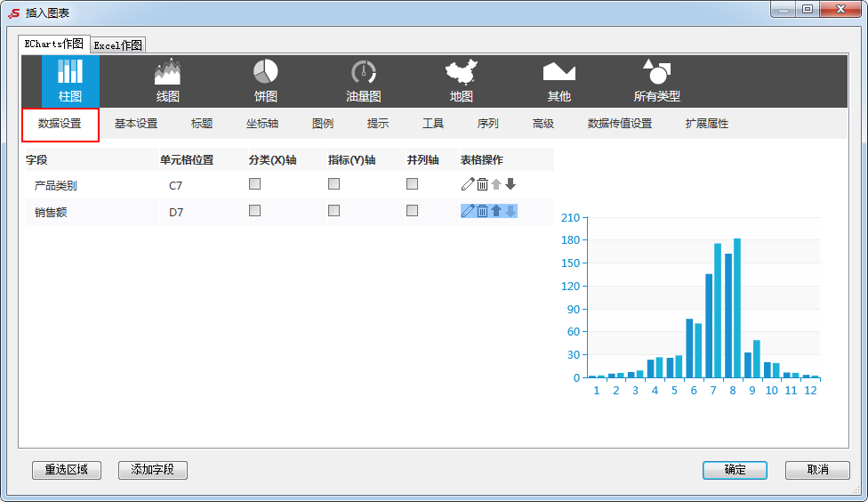Switch to ECharts作图 tab
Viewport: 868px width, 502px height.
[53, 44]
